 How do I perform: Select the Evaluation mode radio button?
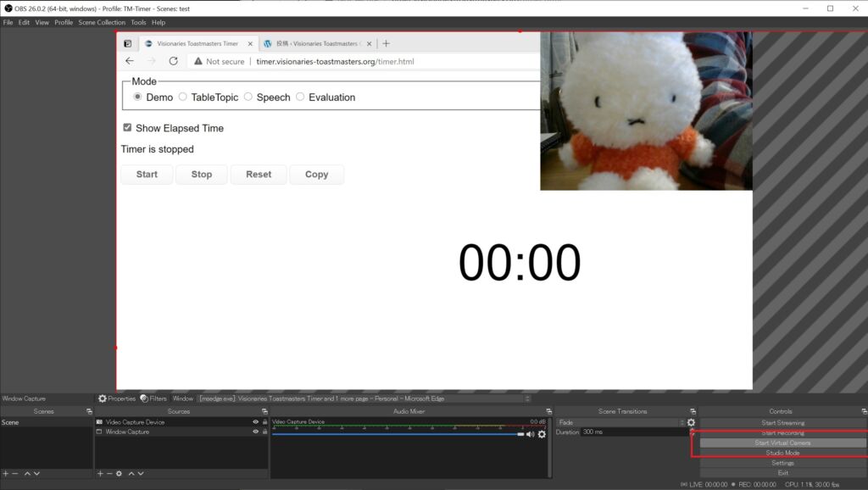pyautogui.click(x=300, y=97)
